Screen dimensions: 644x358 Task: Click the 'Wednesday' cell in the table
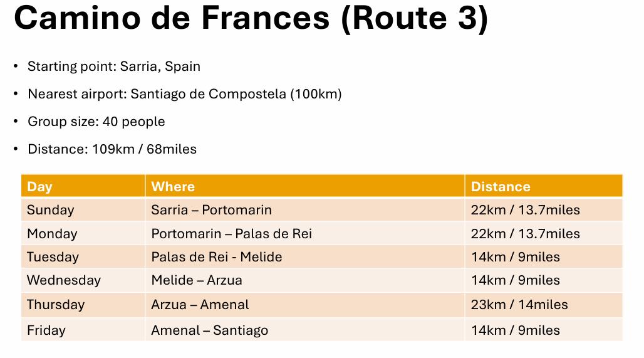click(x=63, y=280)
